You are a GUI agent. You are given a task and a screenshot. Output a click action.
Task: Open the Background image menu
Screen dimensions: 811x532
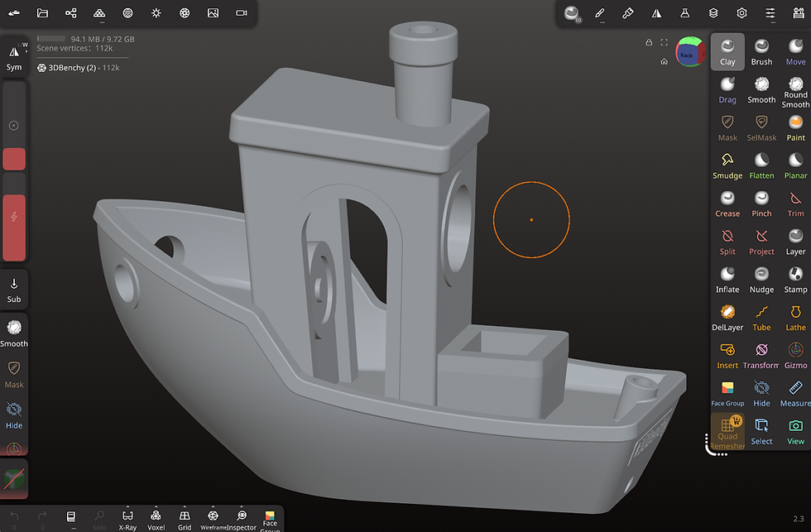coord(214,13)
